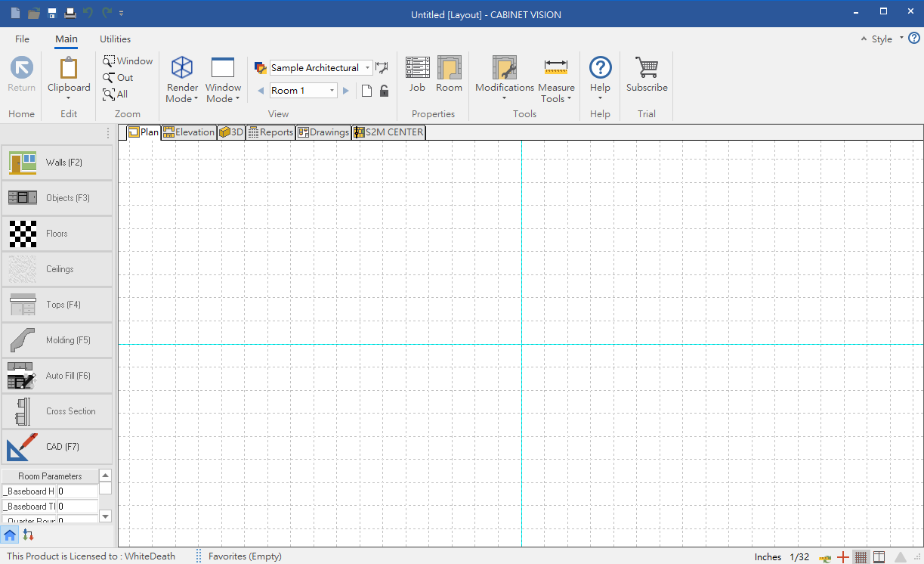Image resolution: width=924 pixels, height=564 pixels.
Task: Open the Job properties
Action: point(417,75)
